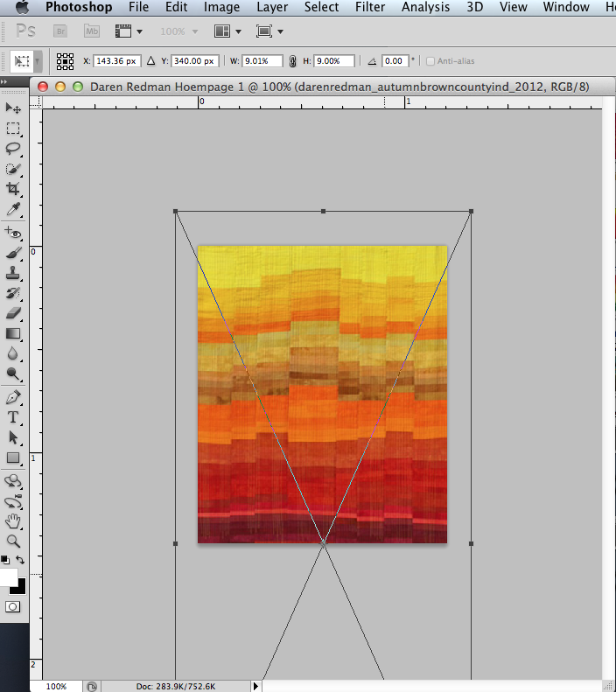Select the Red Eye tool

(13, 233)
